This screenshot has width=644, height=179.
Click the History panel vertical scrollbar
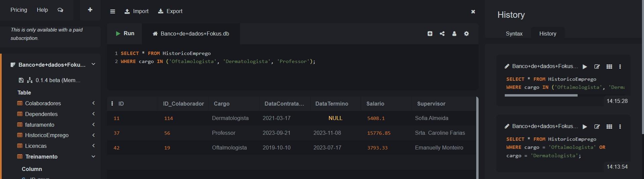(643, 67)
